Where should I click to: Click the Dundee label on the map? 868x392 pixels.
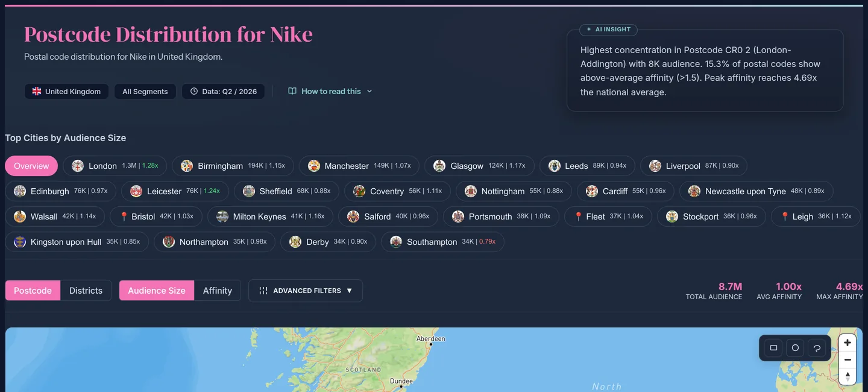click(401, 381)
